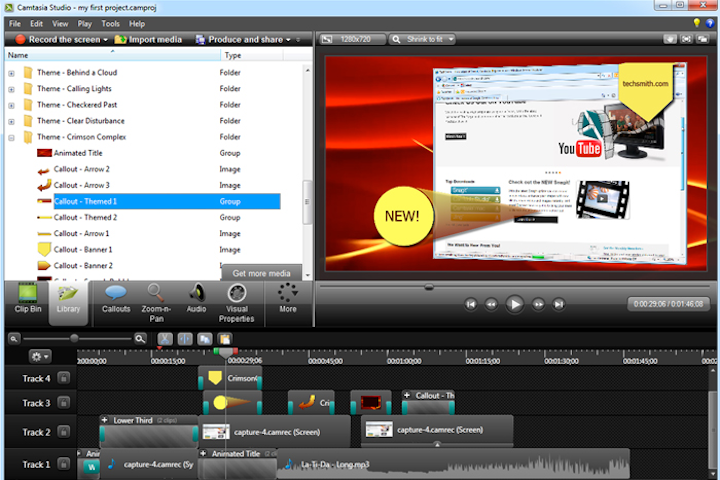Select Callout - Banner 1 item

(x=83, y=249)
